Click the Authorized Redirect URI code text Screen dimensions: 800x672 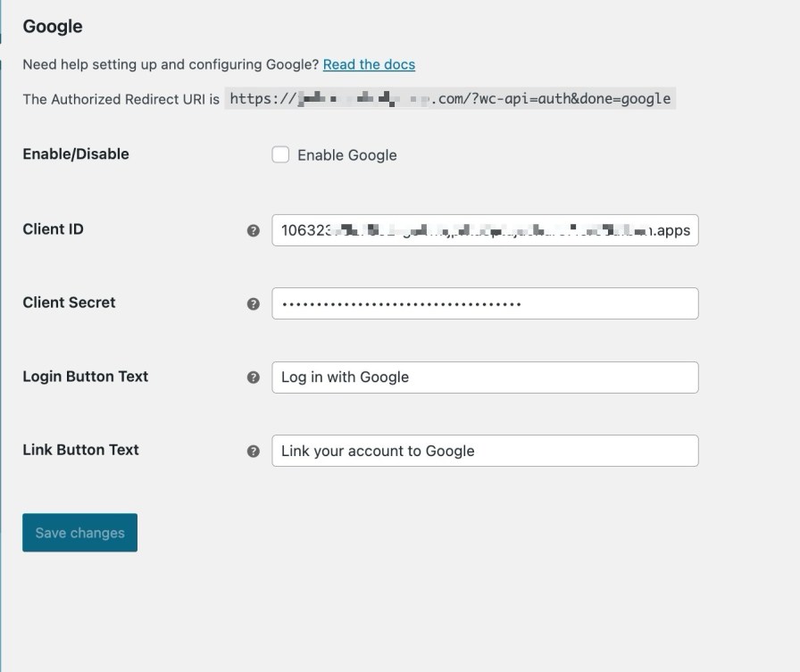(x=450, y=98)
